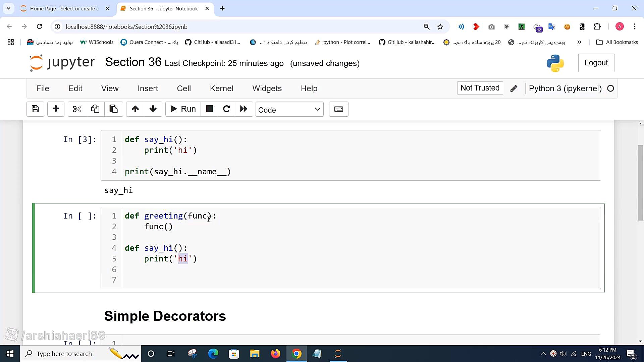Click the notebook vertical scrollbar thumb

click(x=640, y=183)
